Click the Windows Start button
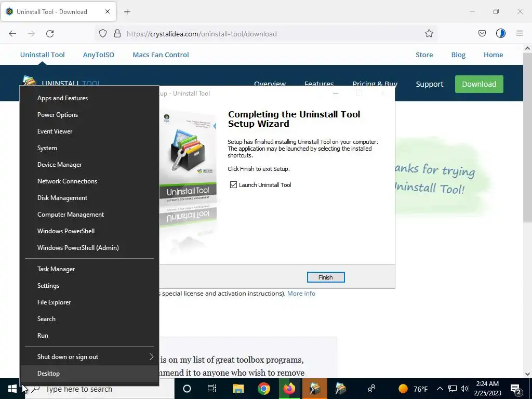Screen dimensions: 532x399 [12, 389]
